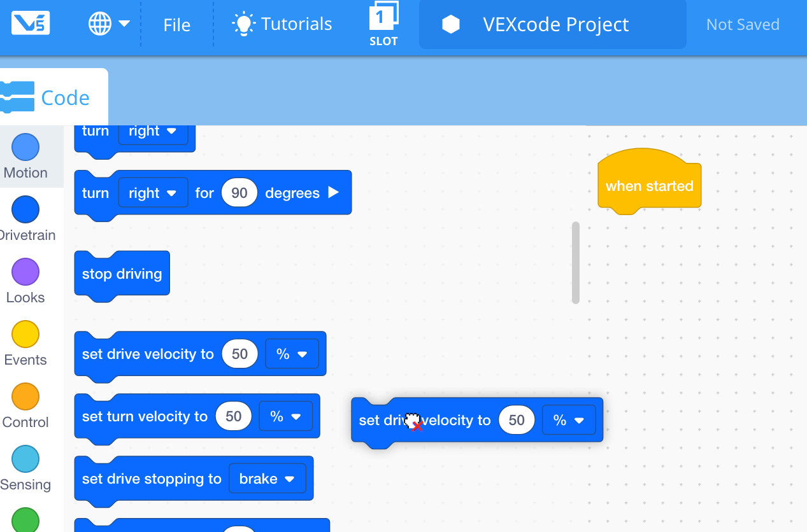Select the Motion category circle
807x532 pixels.
pos(25,147)
